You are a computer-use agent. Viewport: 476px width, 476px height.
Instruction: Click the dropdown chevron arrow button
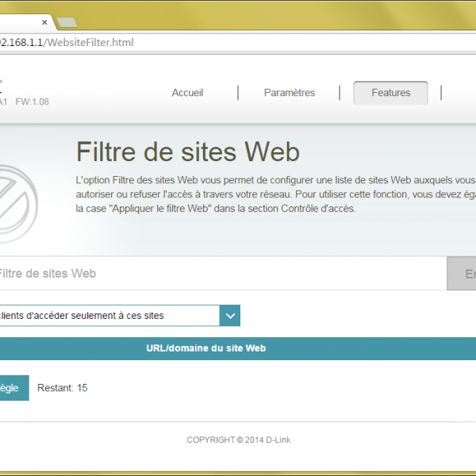coord(230,316)
